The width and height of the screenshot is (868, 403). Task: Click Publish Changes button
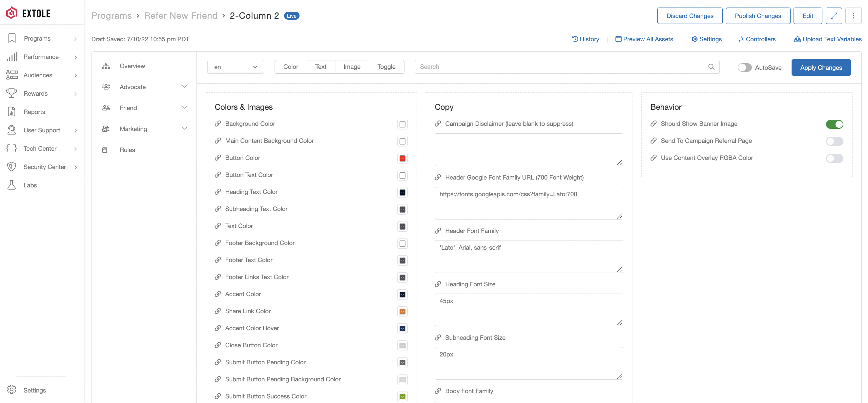click(x=758, y=16)
